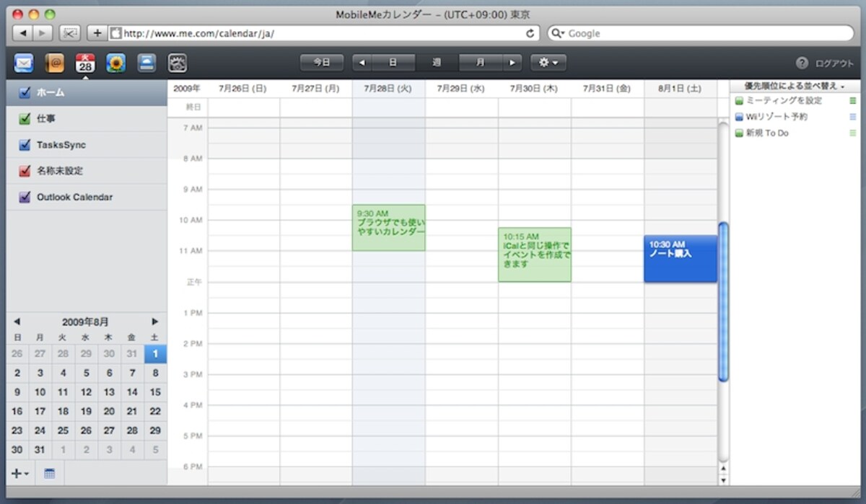Open the gear actions dropdown
Screen dimensions: 866x504
pyautogui.click(x=548, y=63)
